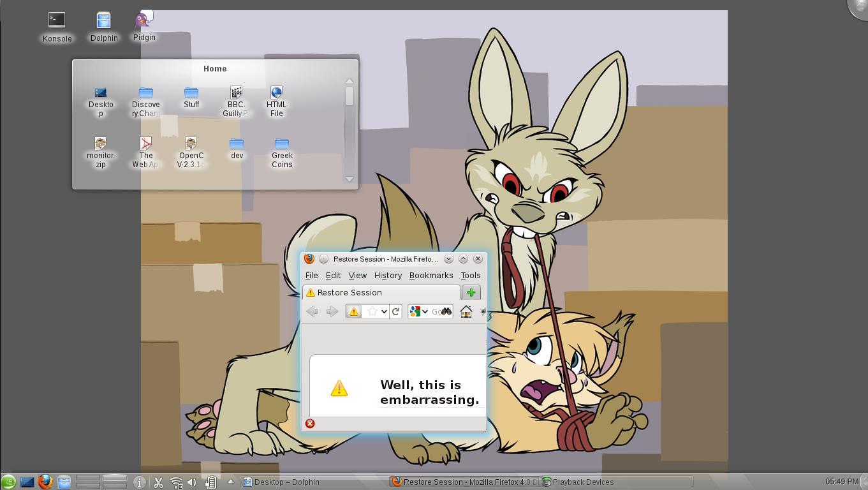The height and width of the screenshot is (490, 868).
Task: Click the Show Desktop panel icon
Action: [x=27, y=482]
